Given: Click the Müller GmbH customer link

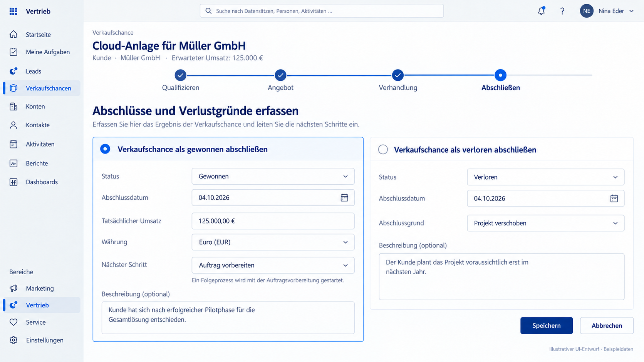Looking at the screenshot, I should click(x=140, y=58).
